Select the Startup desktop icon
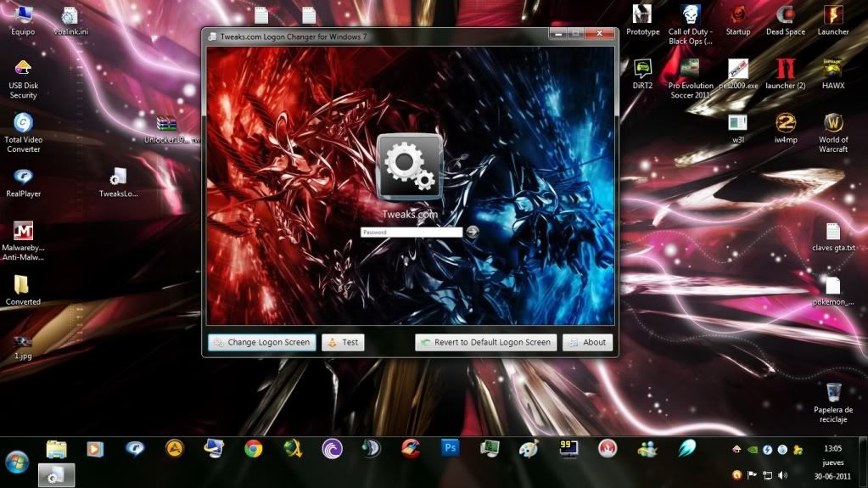 coord(738,20)
